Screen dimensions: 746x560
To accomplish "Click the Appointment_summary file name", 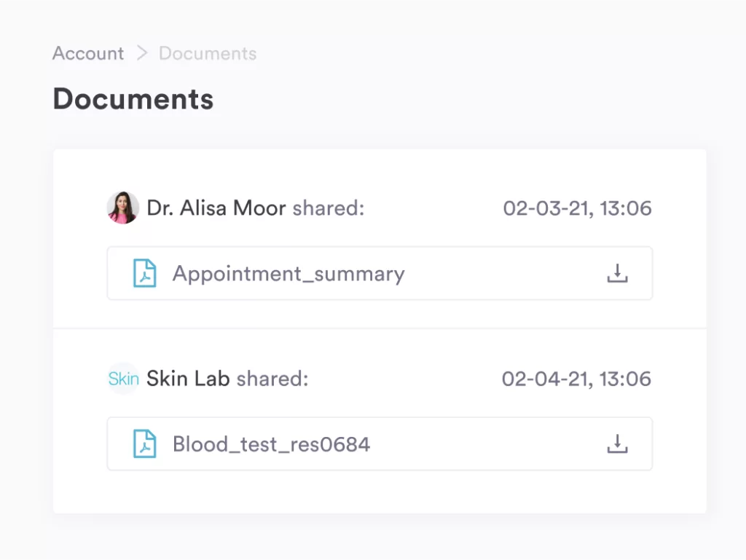I will [x=288, y=273].
